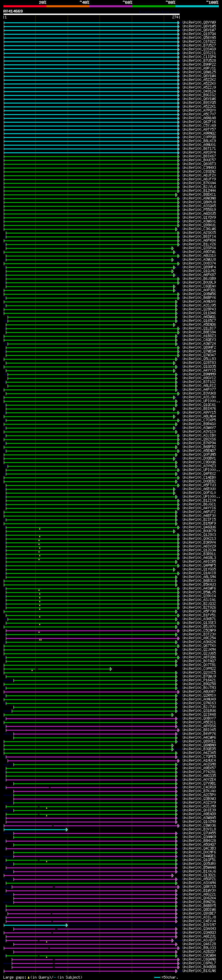Viewport: 222px width, 980px height.
Task: Select label UniRef100_A7PQY0
Action: [199, 110]
